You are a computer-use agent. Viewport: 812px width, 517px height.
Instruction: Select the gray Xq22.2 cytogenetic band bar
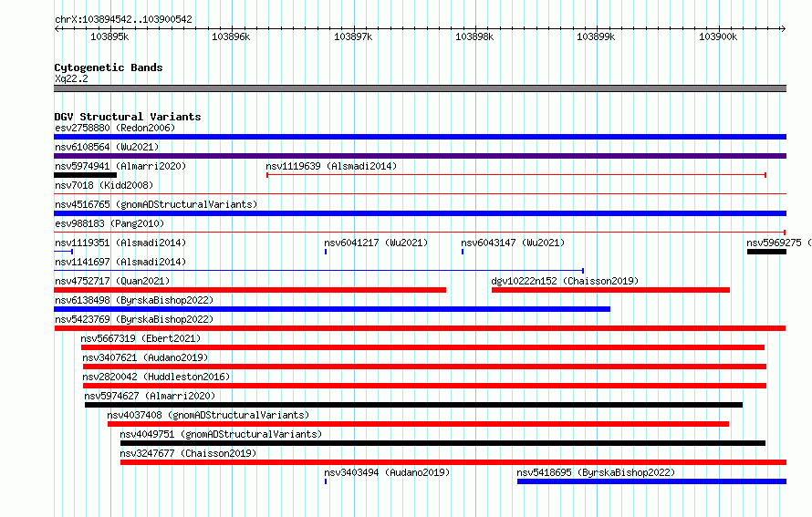(420, 88)
